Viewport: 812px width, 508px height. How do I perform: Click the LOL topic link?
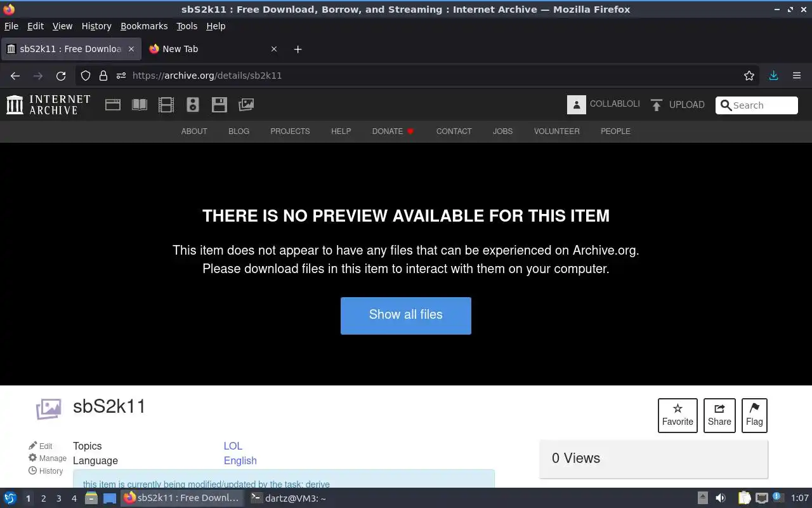[x=233, y=446]
